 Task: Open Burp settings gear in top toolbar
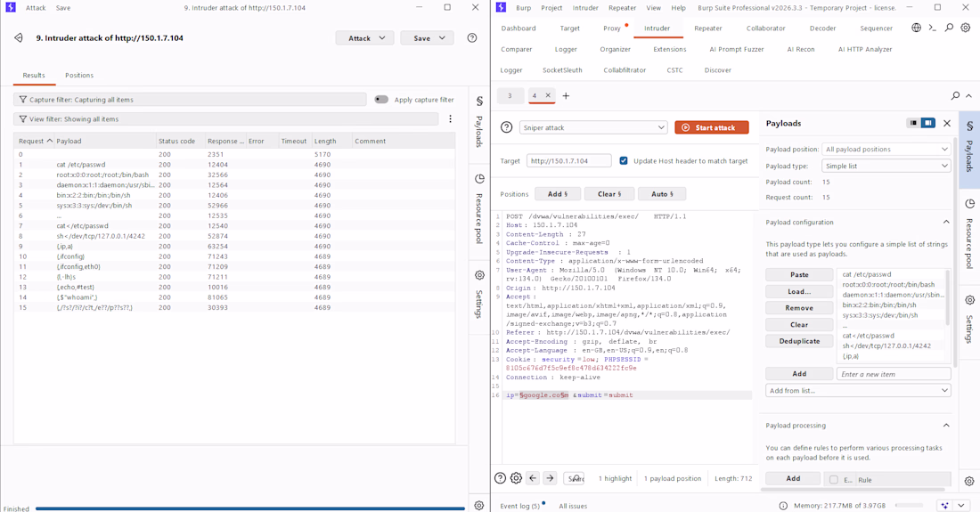[966, 28]
